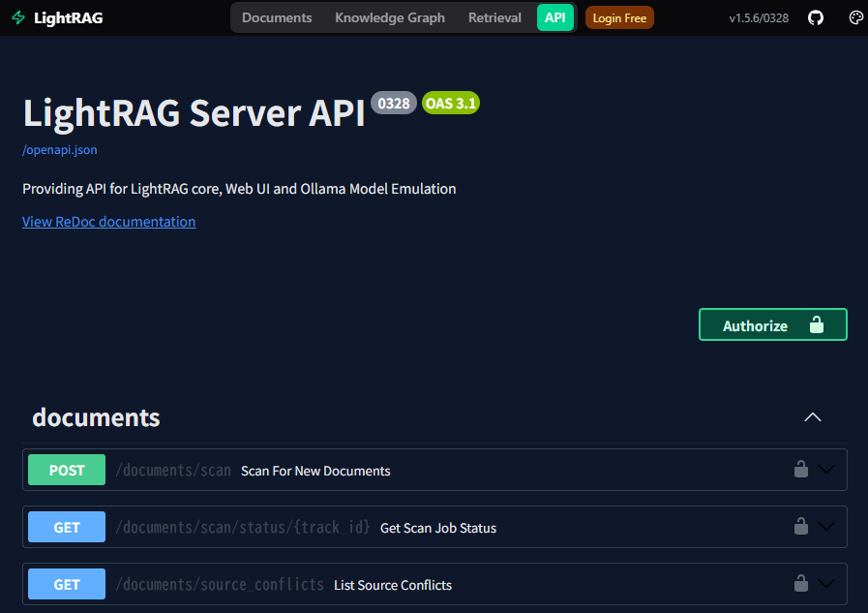868x613 pixels.
Task: Click the Providing API for LightRAG description
Action: coord(239,189)
